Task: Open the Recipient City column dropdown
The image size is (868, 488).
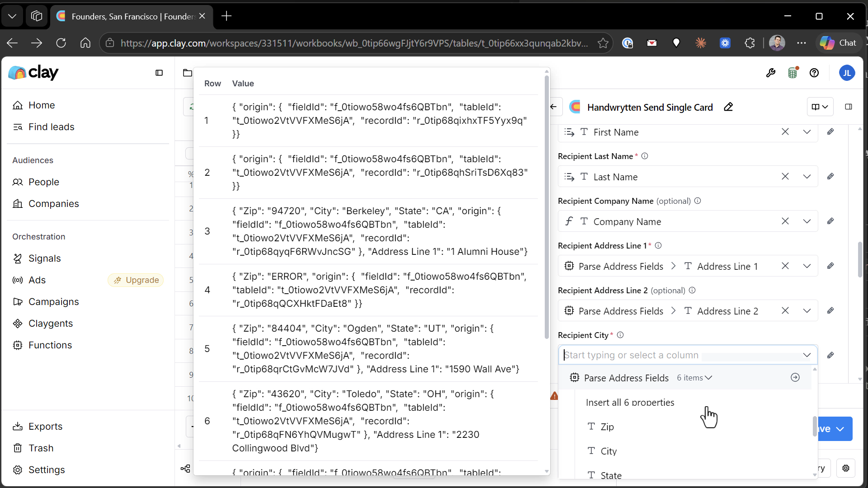Action: coord(807,355)
